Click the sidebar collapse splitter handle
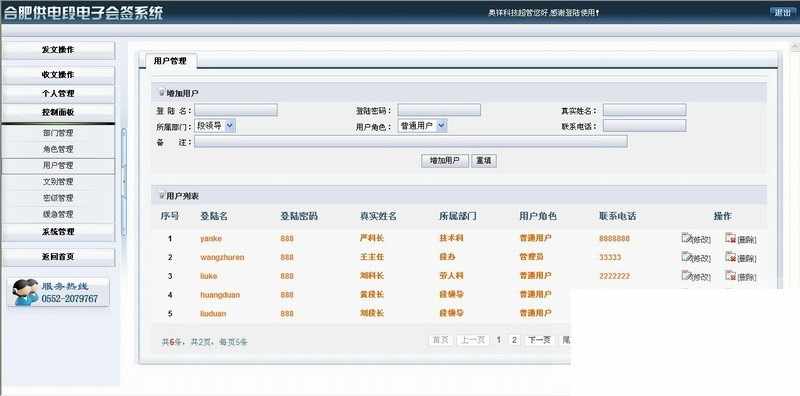The height and width of the screenshot is (396, 800). [x=123, y=181]
